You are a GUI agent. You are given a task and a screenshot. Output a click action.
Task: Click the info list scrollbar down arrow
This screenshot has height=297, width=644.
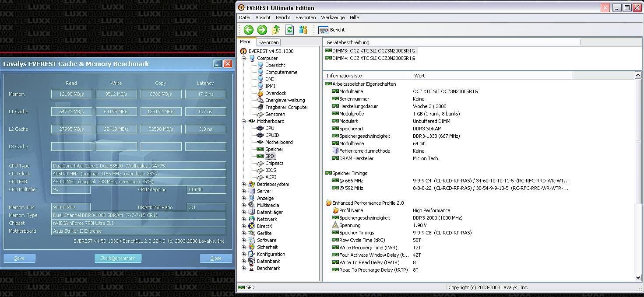(638, 277)
